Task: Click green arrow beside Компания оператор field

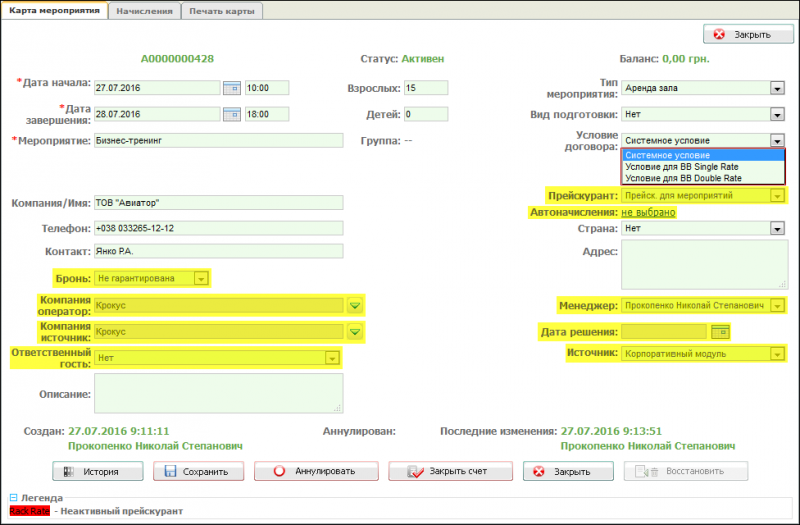Action: (x=355, y=305)
